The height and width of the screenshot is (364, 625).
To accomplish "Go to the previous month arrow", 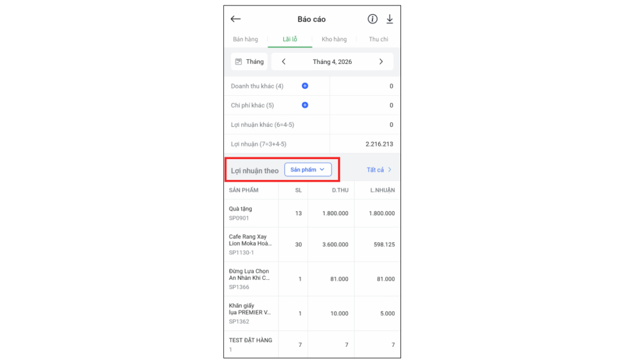I will coord(284,62).
